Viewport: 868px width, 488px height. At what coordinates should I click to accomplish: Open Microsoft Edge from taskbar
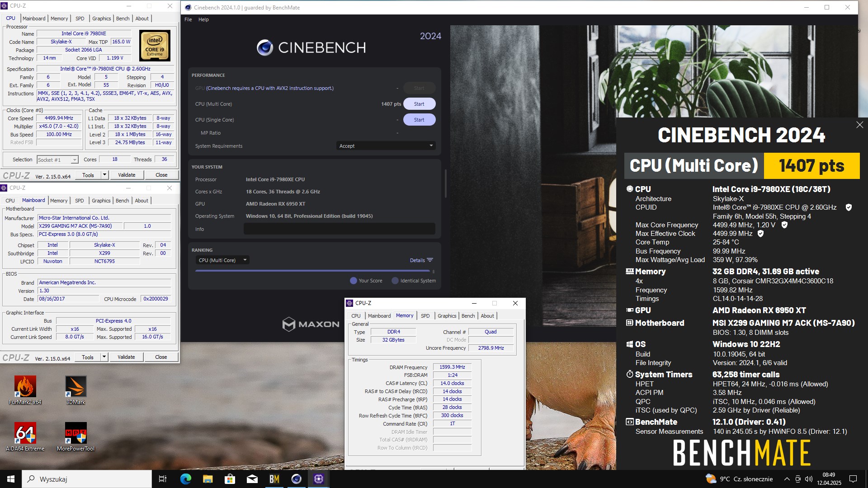[185, 479]
